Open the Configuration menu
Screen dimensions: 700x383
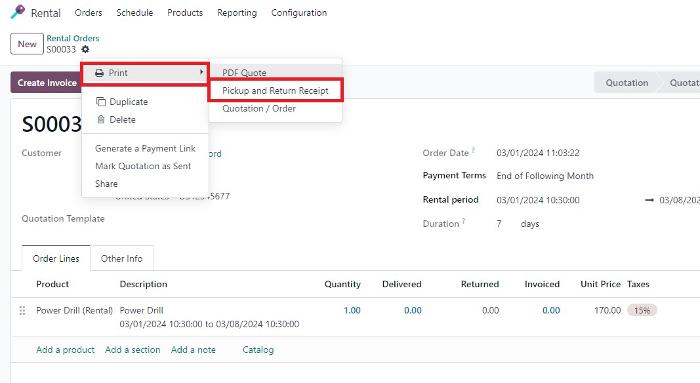[x=299, y=13]
